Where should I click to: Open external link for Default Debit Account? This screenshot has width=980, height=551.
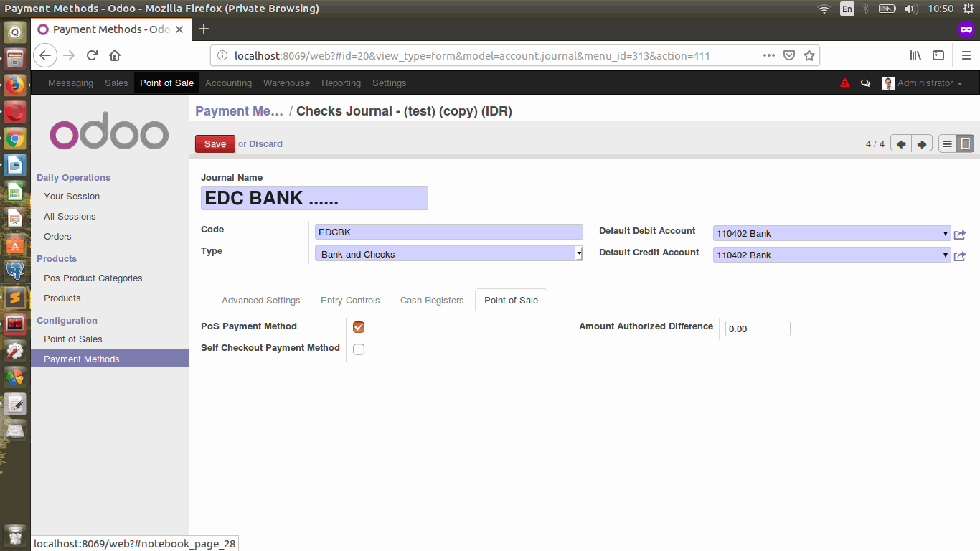coord(960,235)
